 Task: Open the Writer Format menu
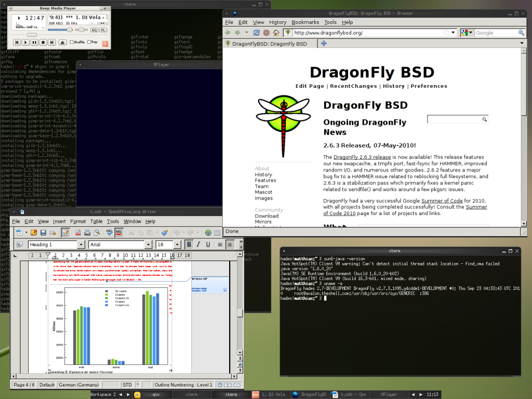click(x=78, y=221)
